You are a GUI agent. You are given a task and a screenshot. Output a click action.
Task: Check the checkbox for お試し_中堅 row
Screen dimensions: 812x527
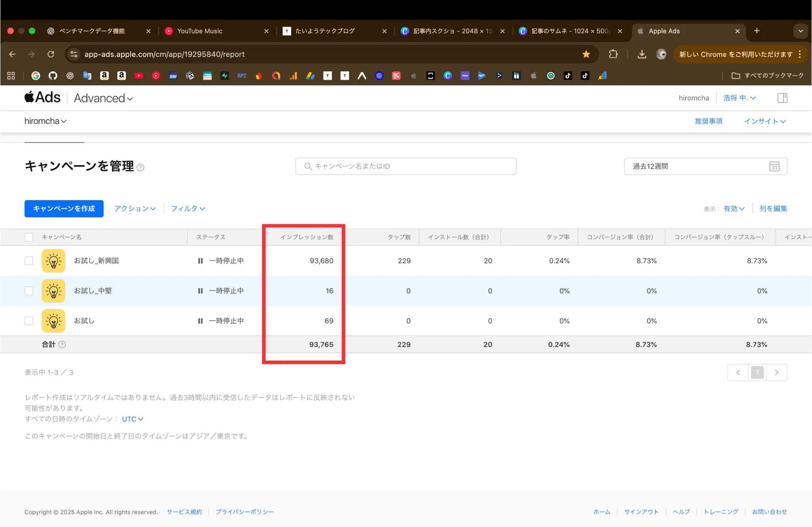click(29, 290)
